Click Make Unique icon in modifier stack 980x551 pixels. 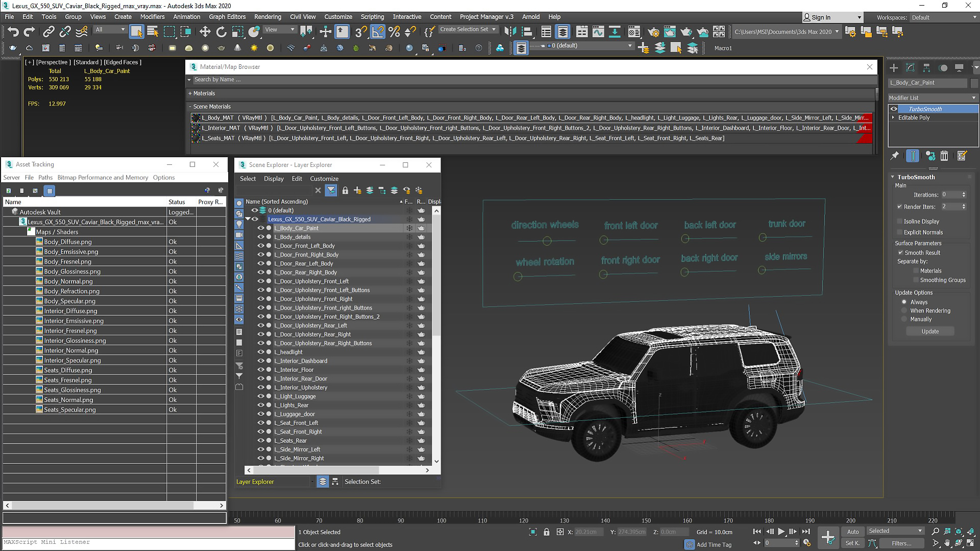(930, 156)
